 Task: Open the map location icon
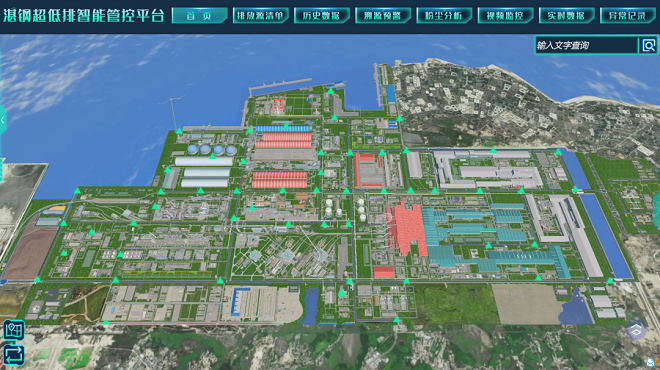pos(13,330)
